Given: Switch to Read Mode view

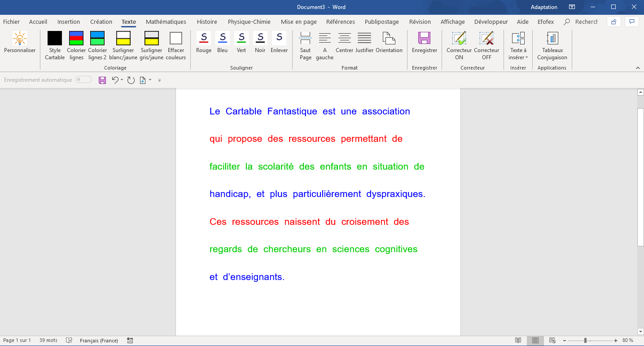Looking at the screenshot, I should pos(518,341).
